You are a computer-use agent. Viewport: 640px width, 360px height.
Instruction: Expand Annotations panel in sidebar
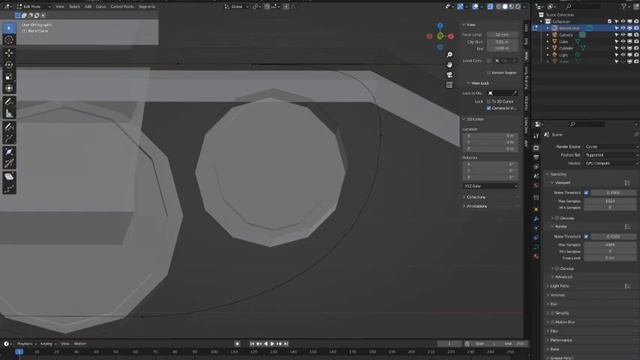[x=475, y=207]
